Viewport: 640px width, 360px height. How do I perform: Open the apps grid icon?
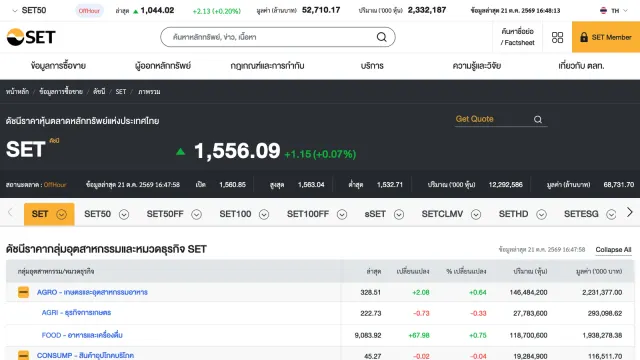coord(557,37)
